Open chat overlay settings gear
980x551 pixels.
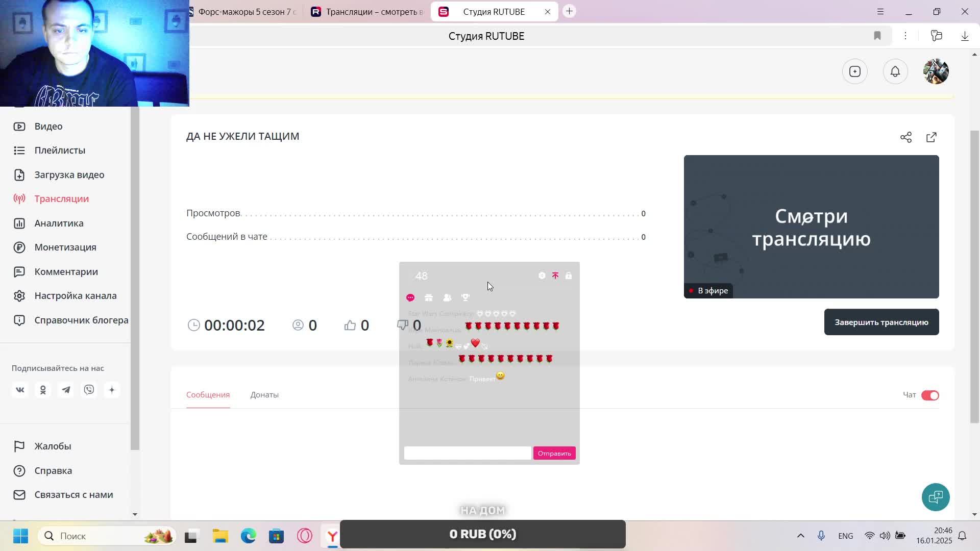pyautogui.click(x=542, y=275)
